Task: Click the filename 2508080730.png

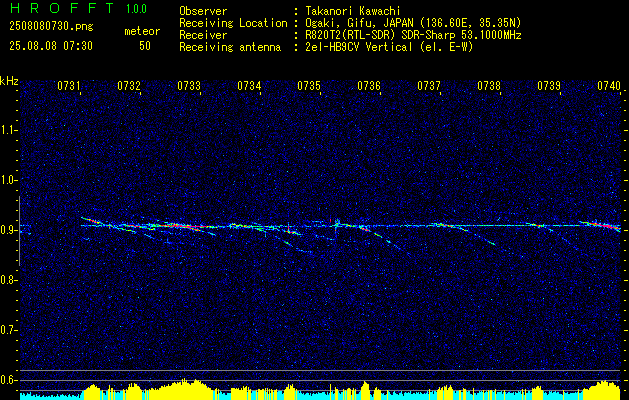Action: click(x=51, y=27)
